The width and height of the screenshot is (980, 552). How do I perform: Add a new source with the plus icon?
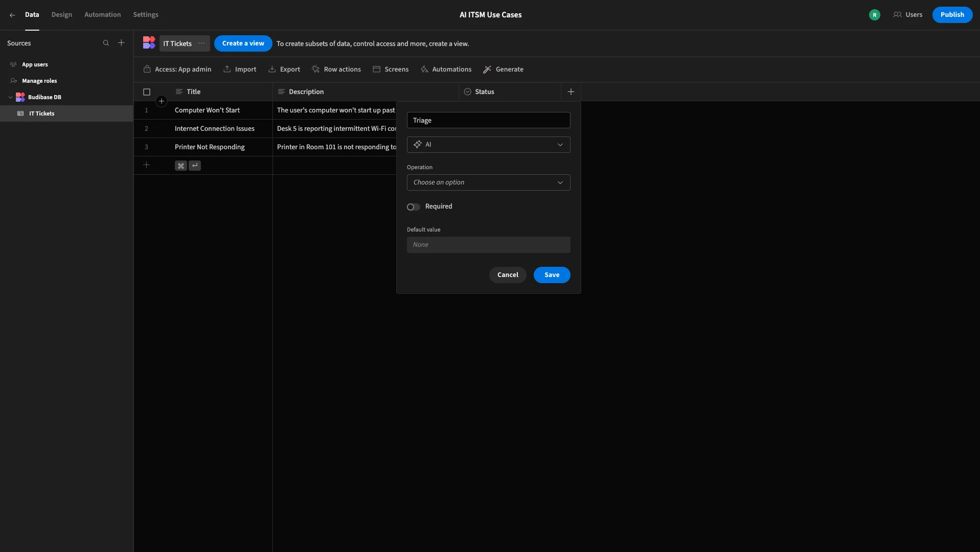click(x=121, y=43)
